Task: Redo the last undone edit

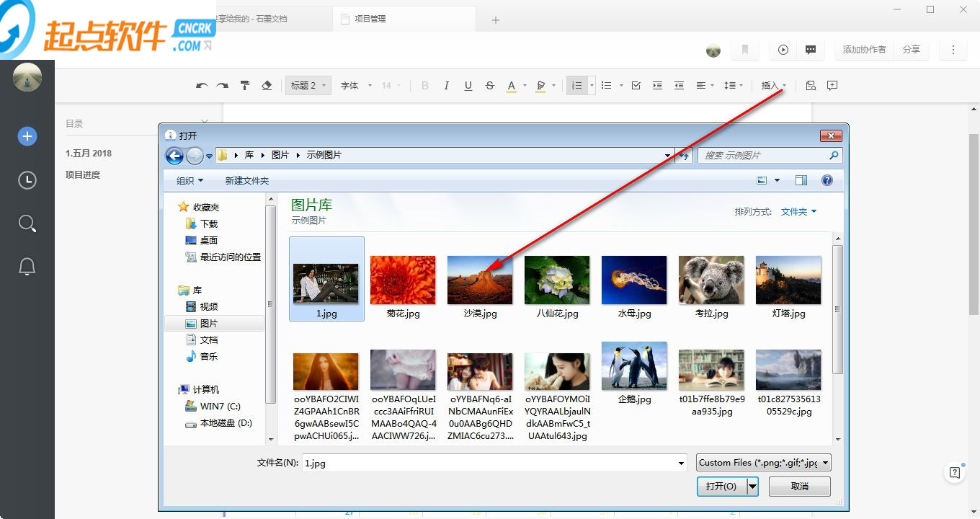Action: pyautogui.click(x=223, y=86)
